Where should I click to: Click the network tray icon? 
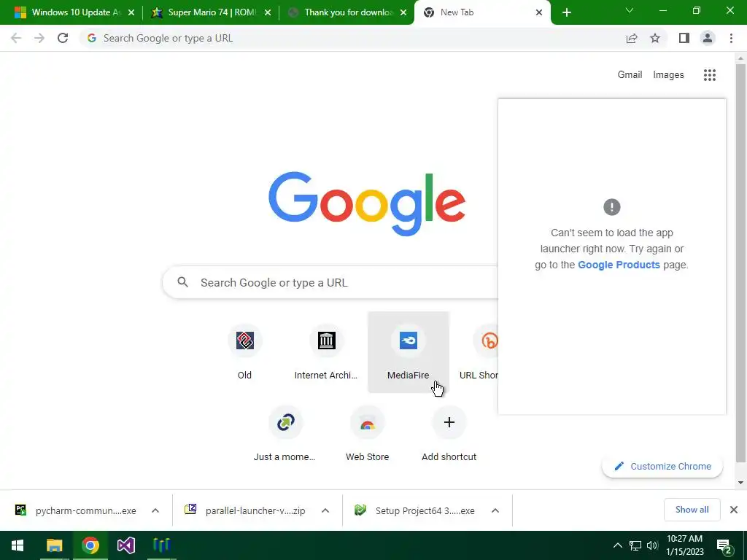(x=635, y=545)
